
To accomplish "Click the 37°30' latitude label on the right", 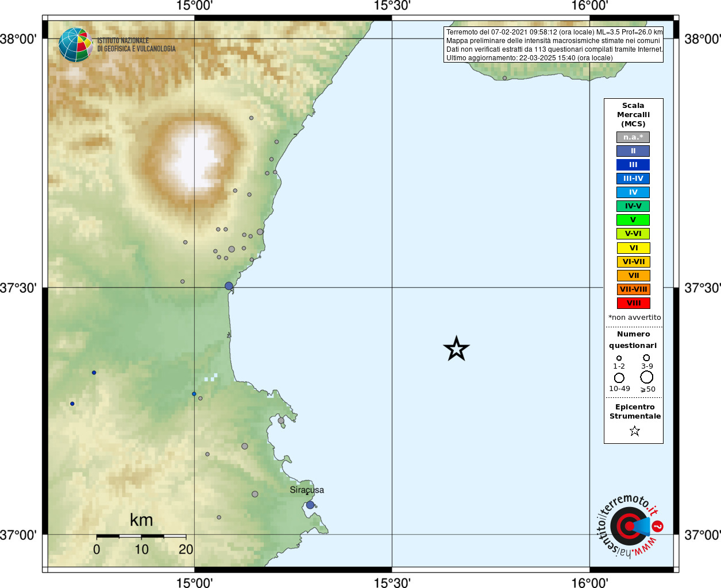I will pyautogui.click(x=703, y=288).
